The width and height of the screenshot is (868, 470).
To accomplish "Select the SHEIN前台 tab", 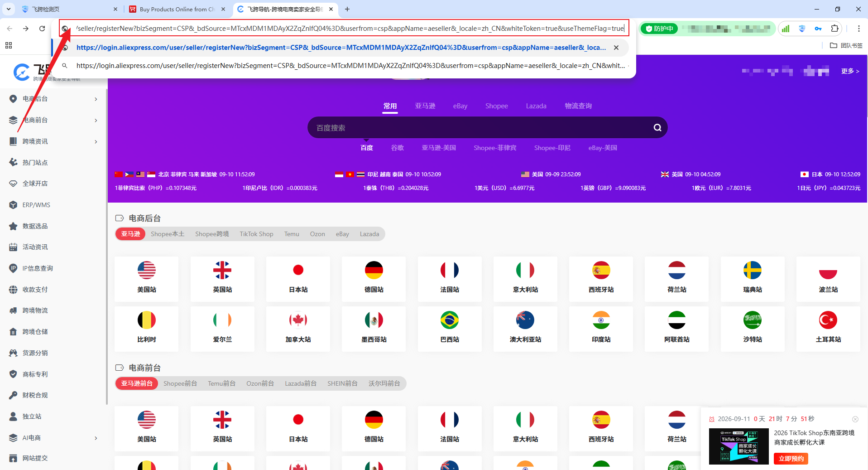I will coord(342,383).
